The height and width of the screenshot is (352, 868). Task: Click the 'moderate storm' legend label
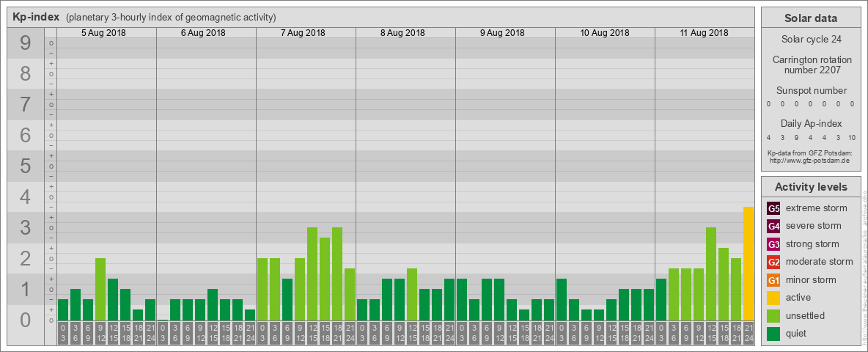click(x=820, y=261)
